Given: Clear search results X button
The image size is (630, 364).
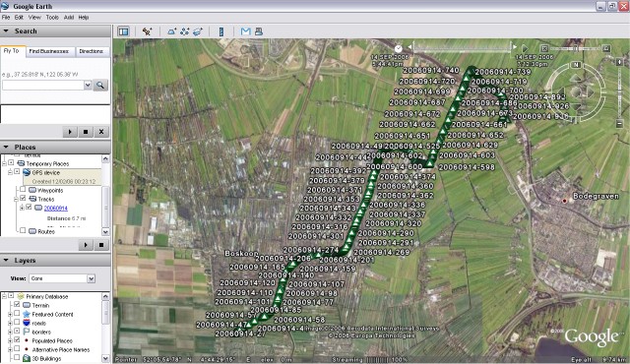Looking at the screenshot, I should pyautogui.click(x=101, y=132).
